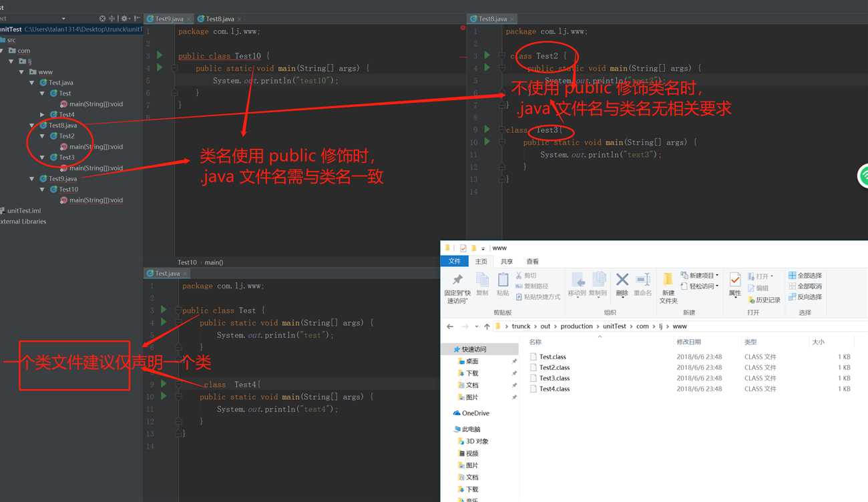Click 全部取消 in Explorer ribbon
868x502 pixels.
tap(805, 286)
